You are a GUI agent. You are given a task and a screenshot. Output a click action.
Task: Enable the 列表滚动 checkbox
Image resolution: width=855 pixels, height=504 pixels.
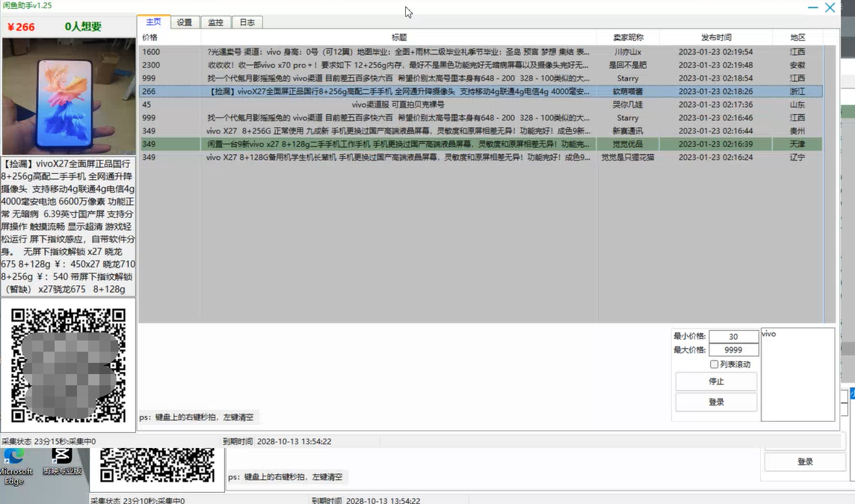pos(714,364)
